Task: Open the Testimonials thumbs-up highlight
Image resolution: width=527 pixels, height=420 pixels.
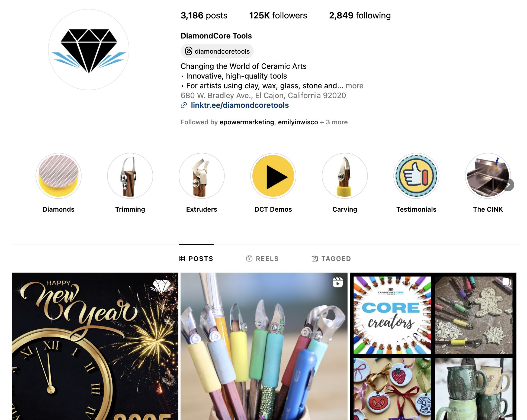Action: 416,176
